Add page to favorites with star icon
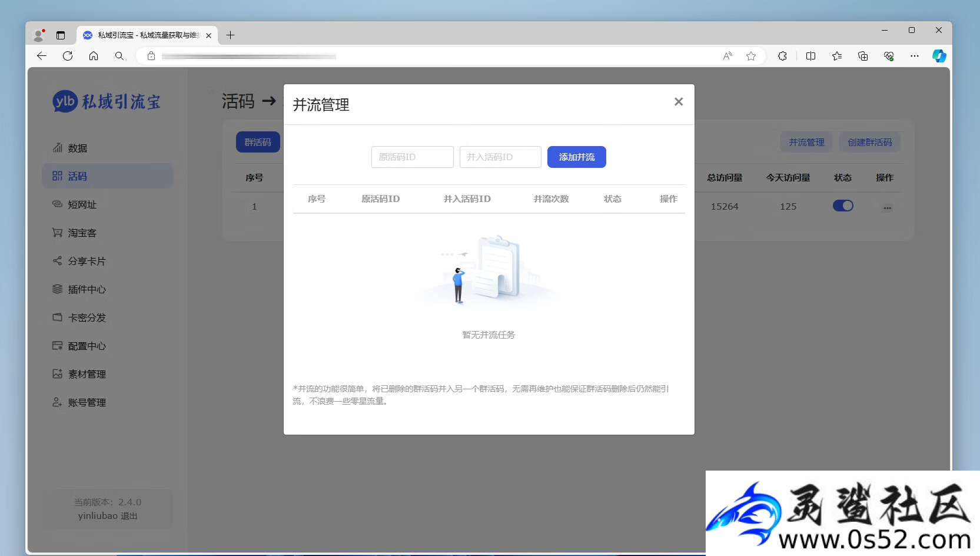 (x=751, y=56)
